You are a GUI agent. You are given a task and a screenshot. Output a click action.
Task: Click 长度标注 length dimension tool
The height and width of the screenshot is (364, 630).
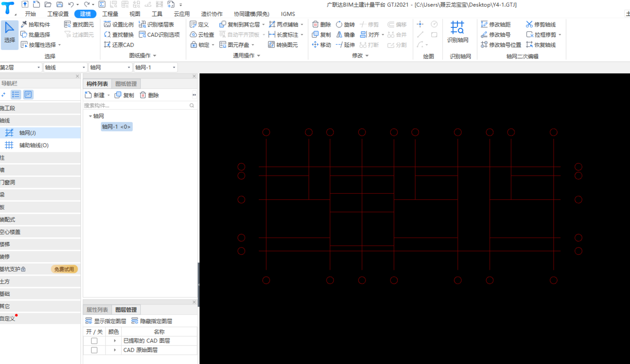point(284,35)
